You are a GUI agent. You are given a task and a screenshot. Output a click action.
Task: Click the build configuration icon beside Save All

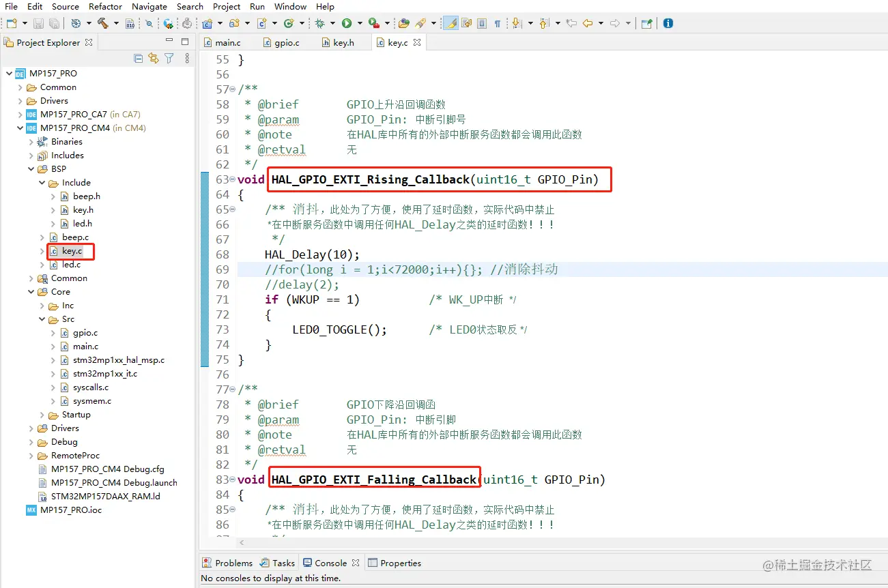point(76,23)
